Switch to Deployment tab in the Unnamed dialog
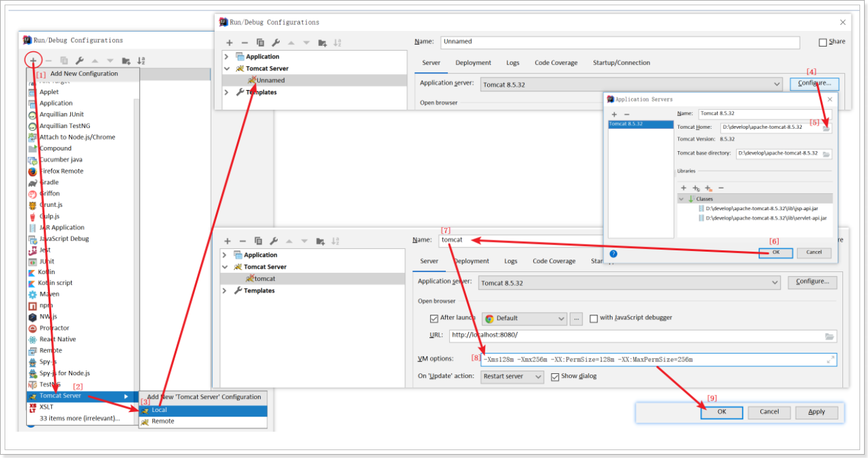868x458 pixels. point(473,63)
